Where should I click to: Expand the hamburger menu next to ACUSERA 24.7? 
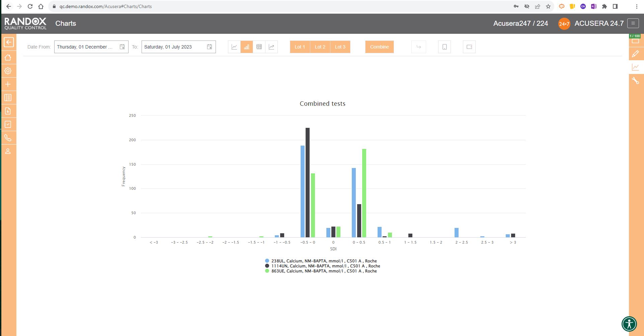[633, 23]
